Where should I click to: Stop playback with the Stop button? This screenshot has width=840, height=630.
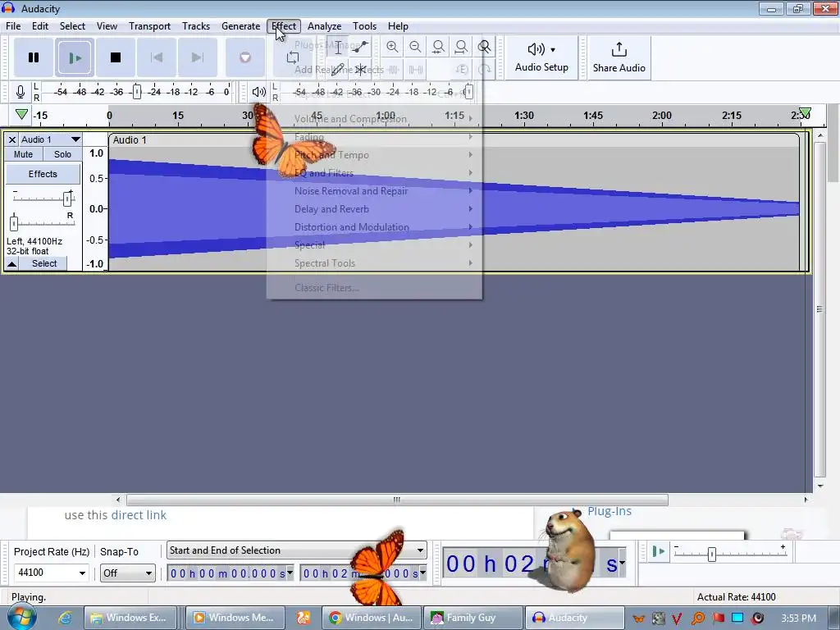115,57
